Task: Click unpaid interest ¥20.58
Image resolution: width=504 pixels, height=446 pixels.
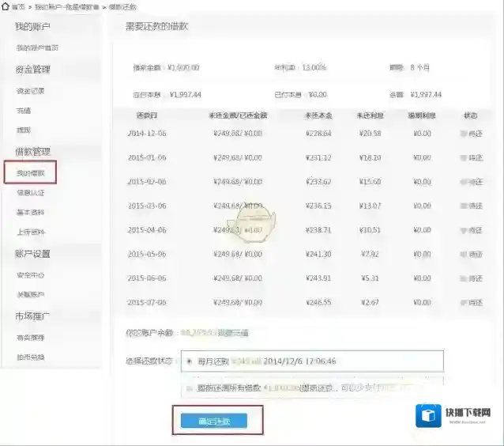Action: pyautogui.click(x=370, y=133)
